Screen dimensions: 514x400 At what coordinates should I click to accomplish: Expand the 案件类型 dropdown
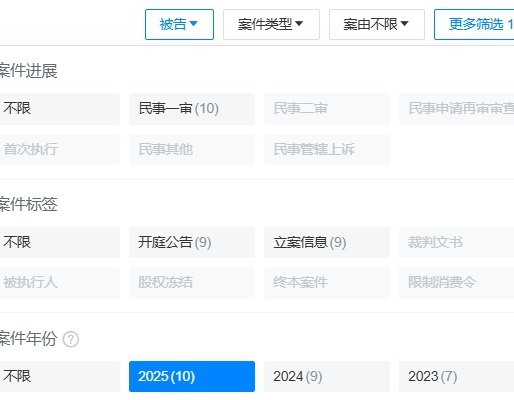tap(271, 24)
